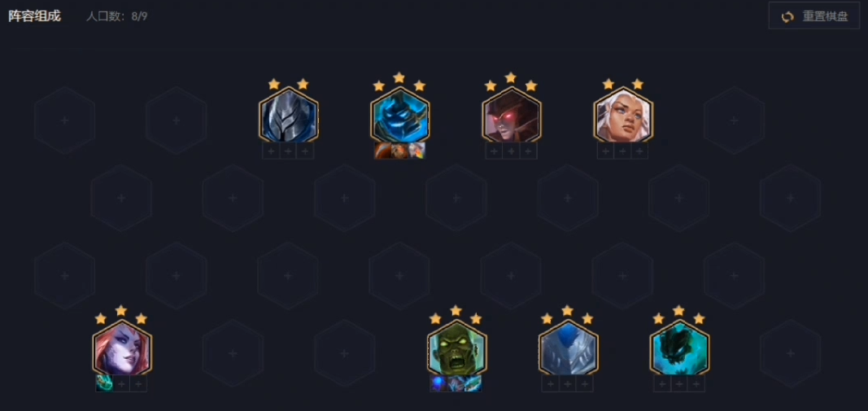Add item in first slot under armored knight

[x=271, y=151]
